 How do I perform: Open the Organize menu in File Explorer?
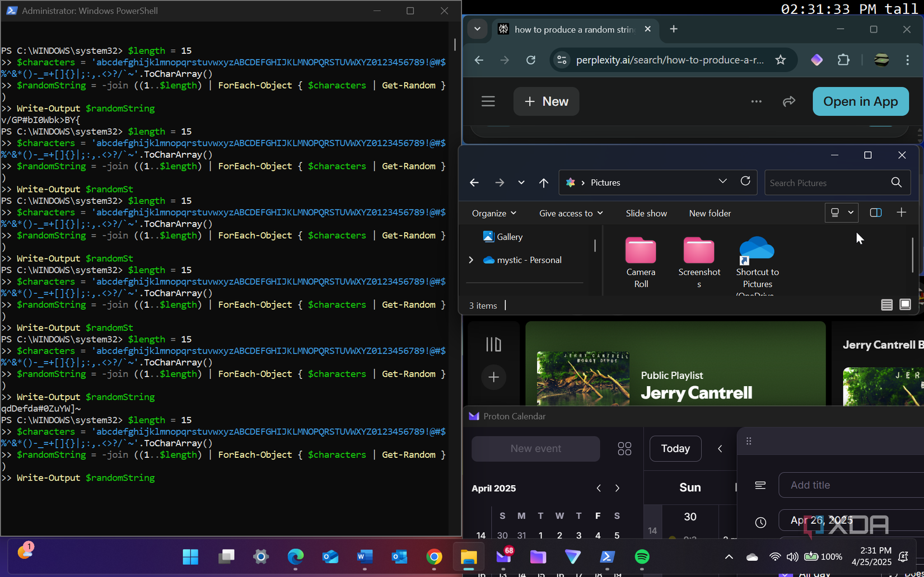[493, 213]
